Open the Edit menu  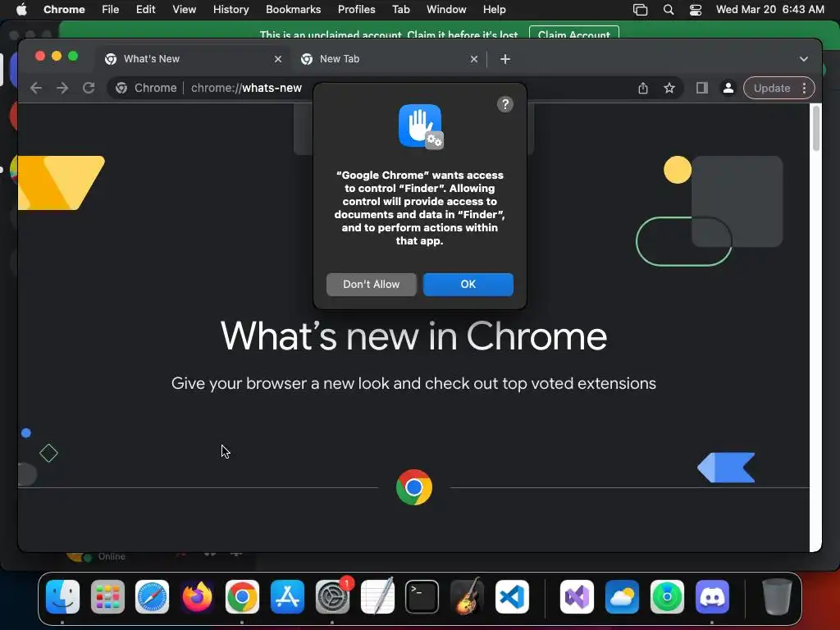[x=145, y=10]
